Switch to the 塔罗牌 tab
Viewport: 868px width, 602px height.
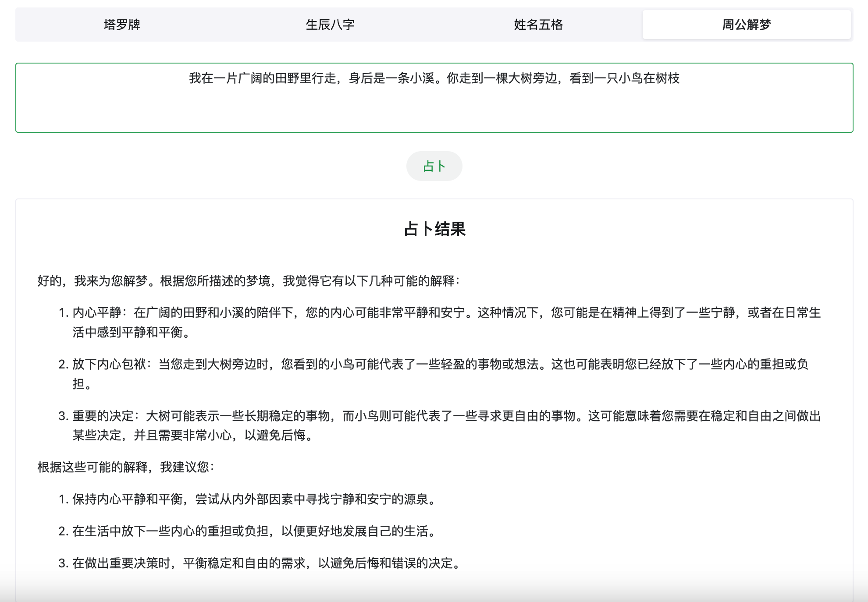click(x=122, y=25)
